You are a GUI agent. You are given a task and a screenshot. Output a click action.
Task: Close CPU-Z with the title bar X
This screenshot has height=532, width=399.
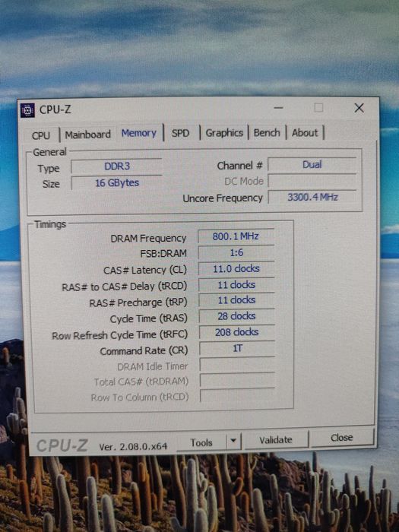[x=359, y=108]
